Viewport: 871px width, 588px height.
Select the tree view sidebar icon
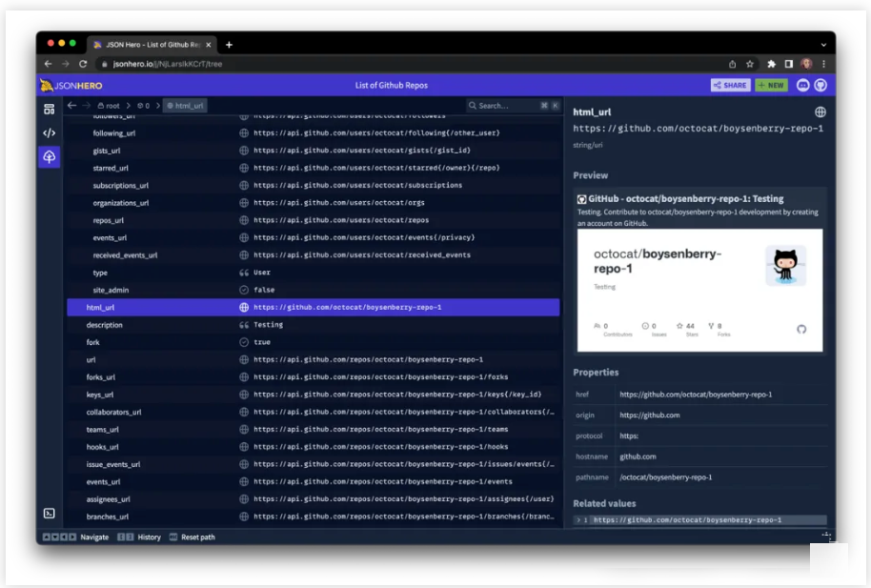tap(49, 156)
